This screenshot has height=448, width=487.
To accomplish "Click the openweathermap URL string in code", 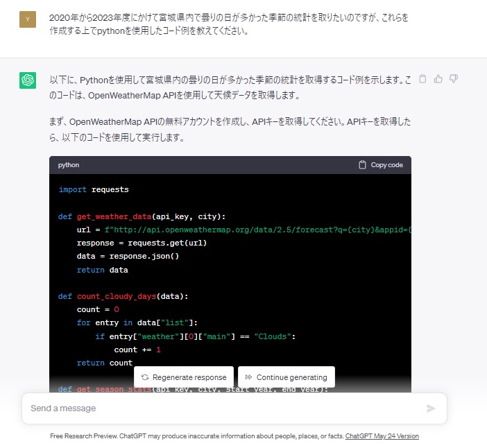I will pyautogui.click(x=258, y=230).
